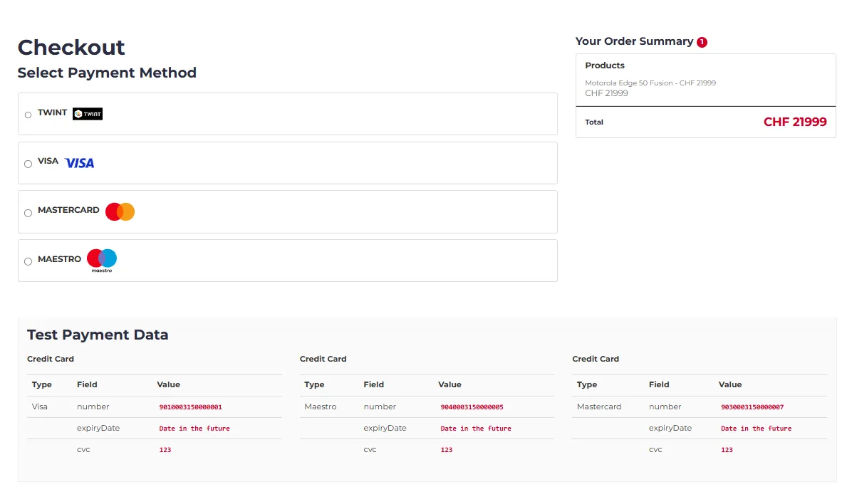852x504 pixels.
Task: Choose the MASTERCARD radio button
Action: [x=28, y=213]
